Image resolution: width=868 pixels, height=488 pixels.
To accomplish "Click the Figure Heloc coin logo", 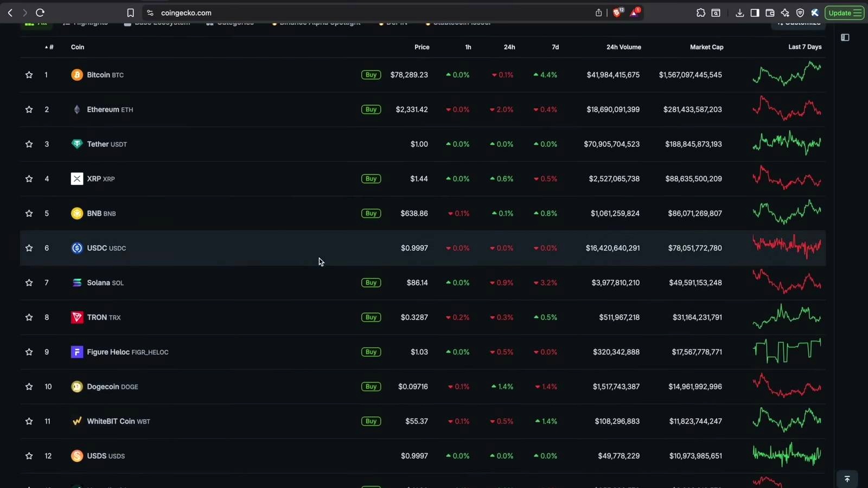I will pyautogui.click(x=77, y=352).
